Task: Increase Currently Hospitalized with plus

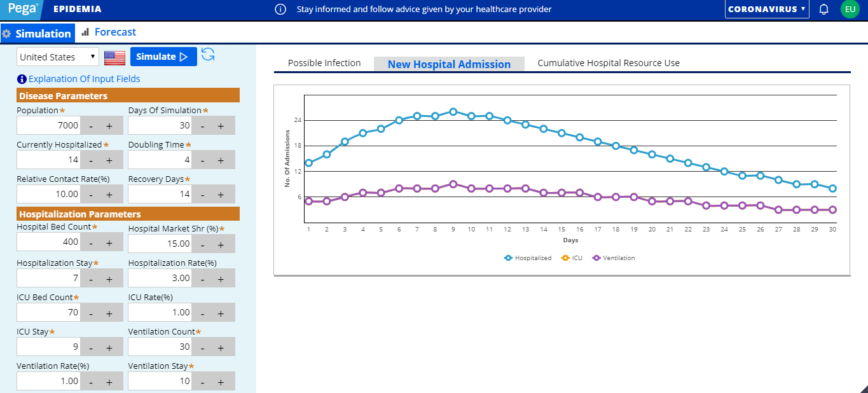Action: pyautogui.click(x=109, y=160)
